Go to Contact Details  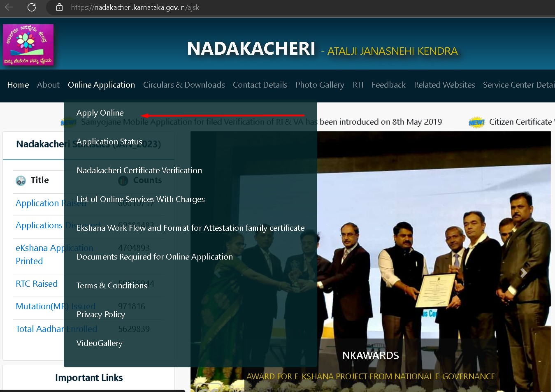click(260, 85)
